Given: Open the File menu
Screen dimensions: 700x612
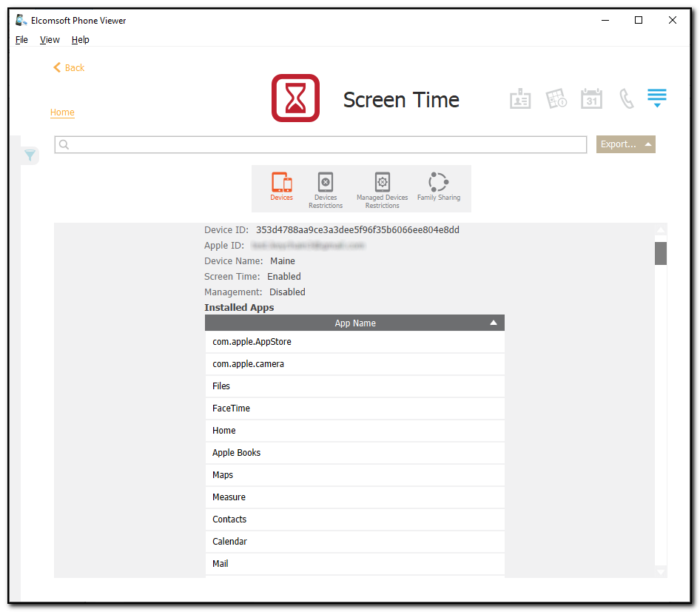Looking at the screenshot, I should [x=21, y=39].
